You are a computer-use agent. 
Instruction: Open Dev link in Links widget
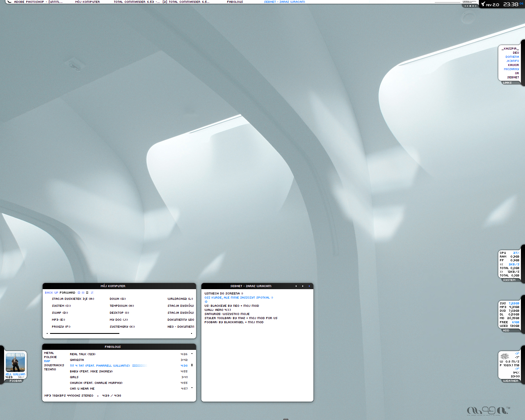pyautogui.click(x=516, y=53)
